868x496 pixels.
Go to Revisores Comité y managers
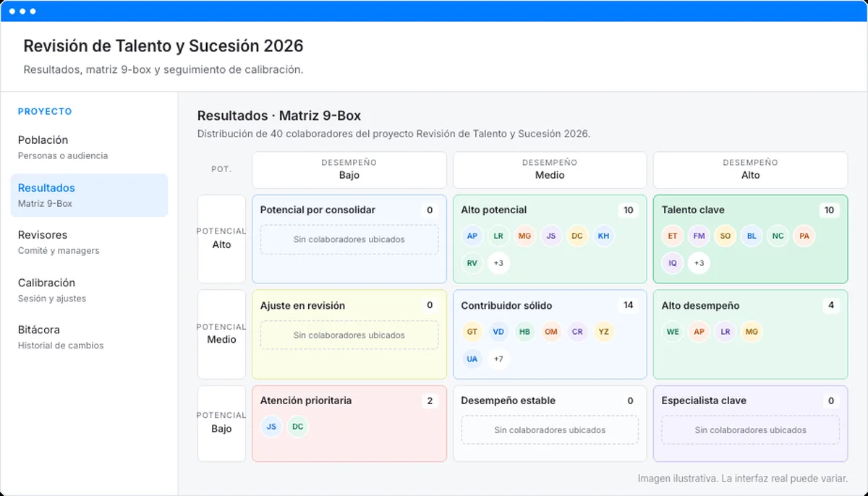(x=89, y=242)
